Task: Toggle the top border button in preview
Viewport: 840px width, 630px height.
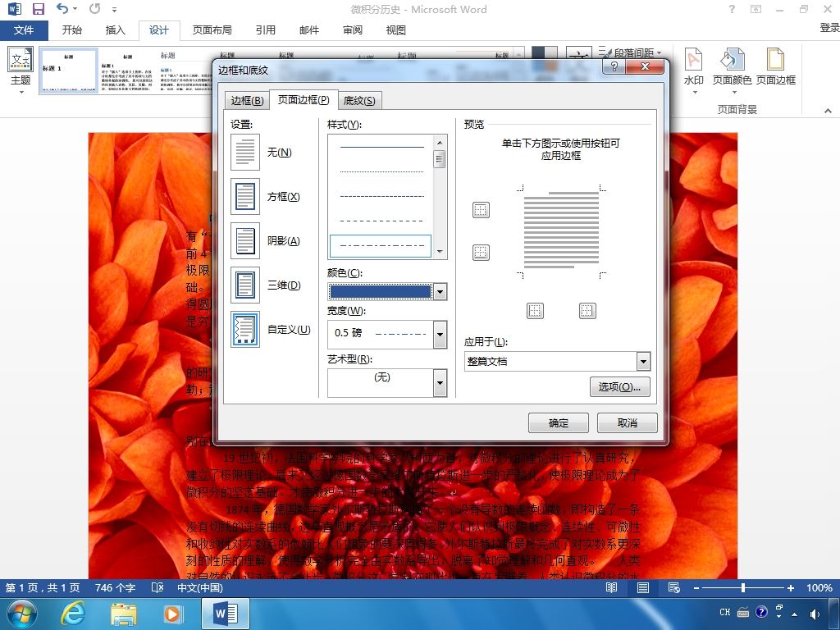Action: coord(481,210)
